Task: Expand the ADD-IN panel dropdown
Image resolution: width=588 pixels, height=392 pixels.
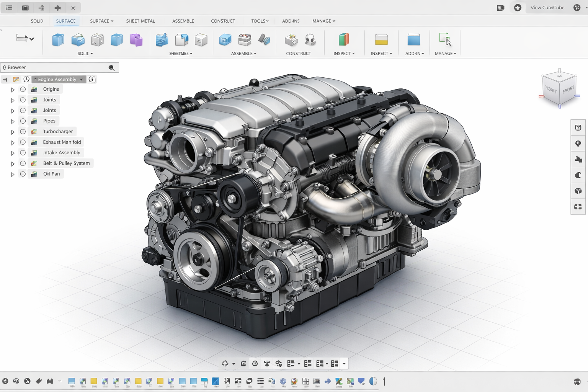Action: (x=415, y=54)
